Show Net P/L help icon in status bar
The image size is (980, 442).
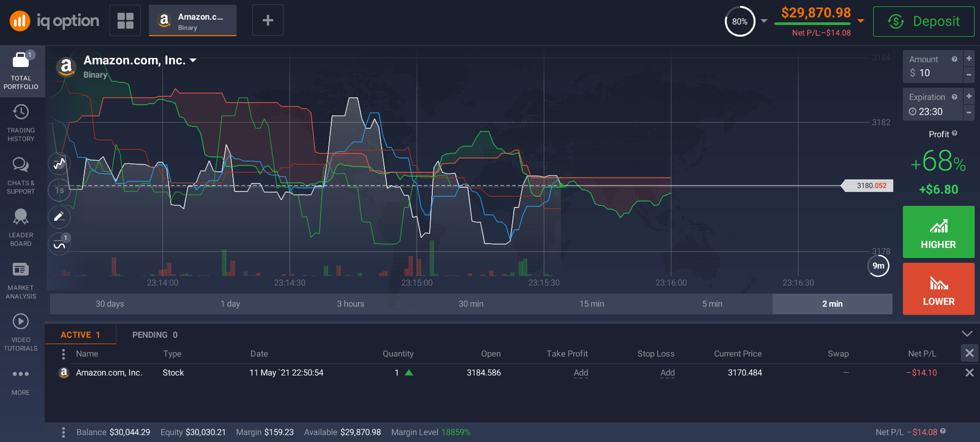click(x=943, y=431)
